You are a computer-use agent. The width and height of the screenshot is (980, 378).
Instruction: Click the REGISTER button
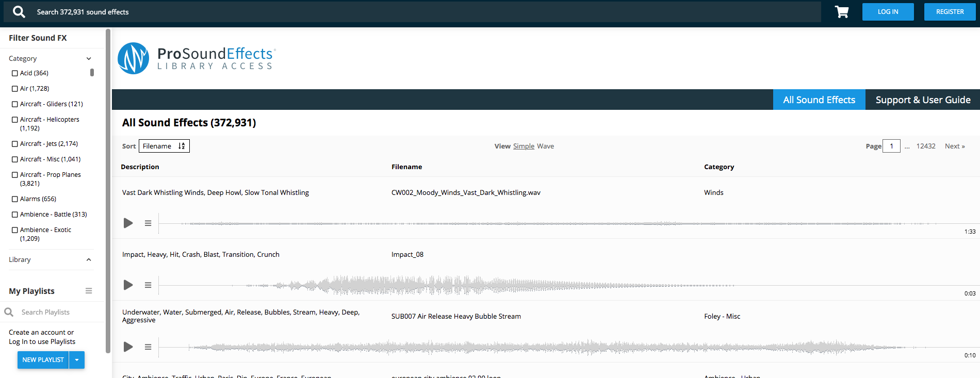[950, 12]
